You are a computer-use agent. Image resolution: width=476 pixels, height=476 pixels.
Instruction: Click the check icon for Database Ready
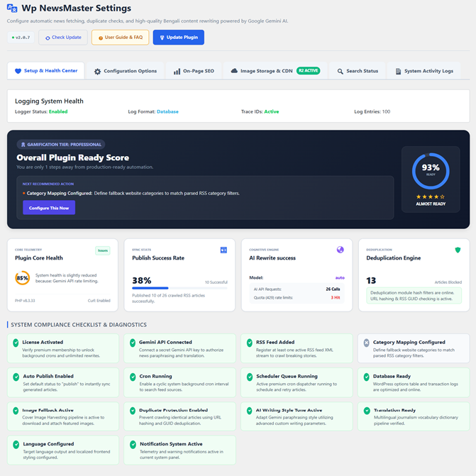[367, 377]
